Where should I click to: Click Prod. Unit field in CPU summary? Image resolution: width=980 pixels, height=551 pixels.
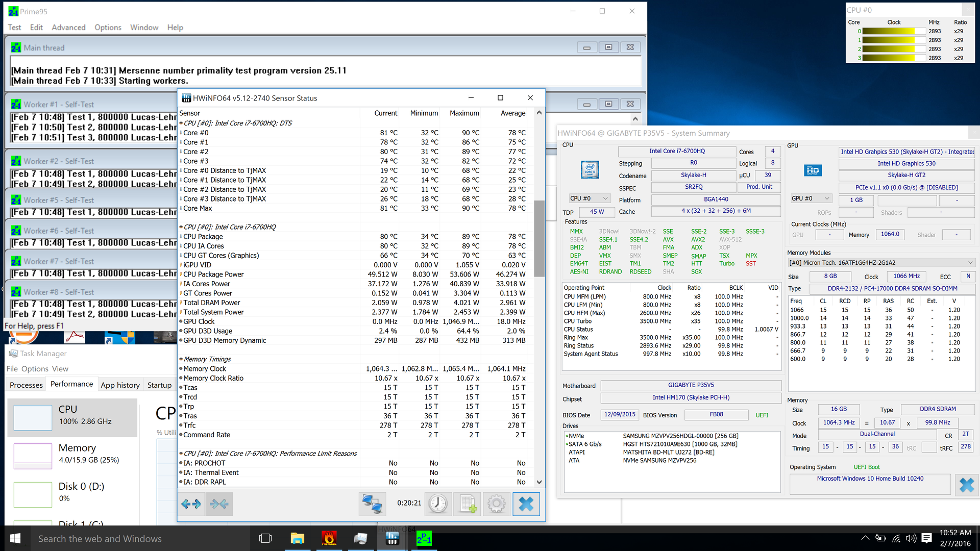click(x=759, y=187)
